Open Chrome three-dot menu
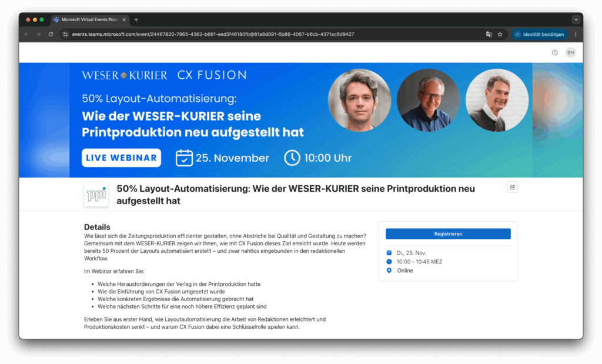Image resolution: width=602 pixels, height=364 pixels. pos(575,34)
